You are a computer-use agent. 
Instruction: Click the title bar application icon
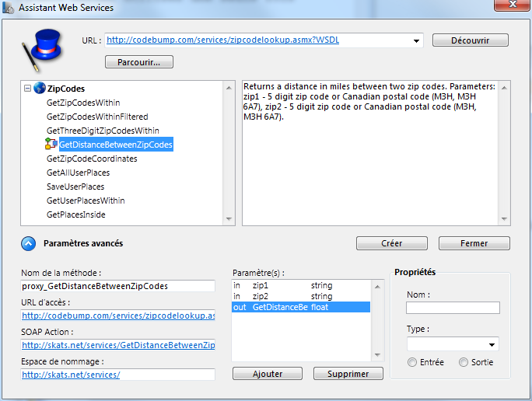pyautogui.click(x=8, y=8)
